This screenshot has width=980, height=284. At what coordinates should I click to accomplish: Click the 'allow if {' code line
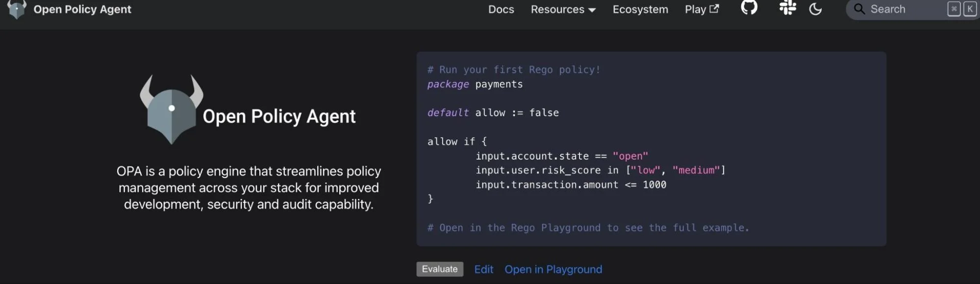tap(457, 142)
